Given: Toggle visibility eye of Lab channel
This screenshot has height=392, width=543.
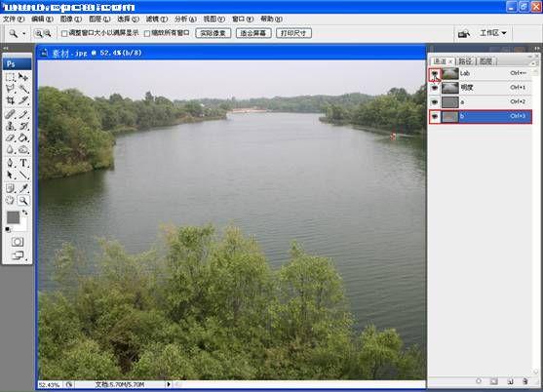Looking at the screenshot, I should (x=435, y=73).
